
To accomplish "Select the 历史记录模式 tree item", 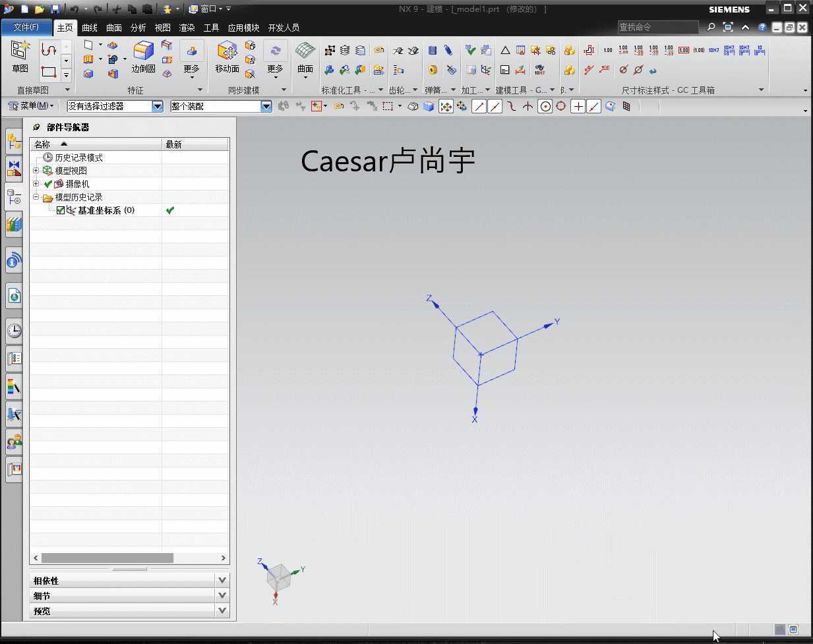I will pos(78,158).
